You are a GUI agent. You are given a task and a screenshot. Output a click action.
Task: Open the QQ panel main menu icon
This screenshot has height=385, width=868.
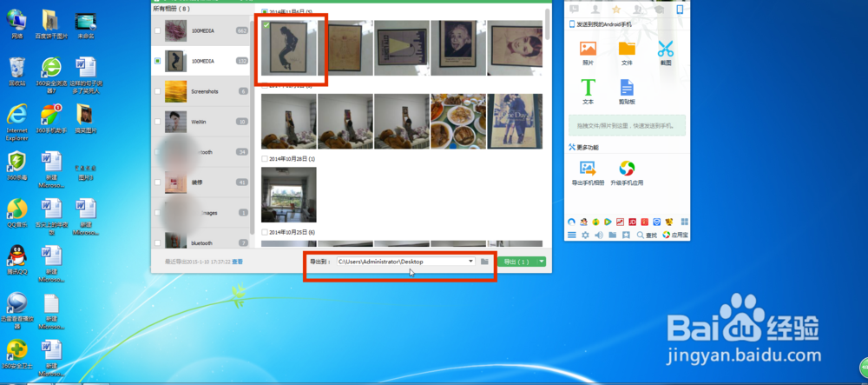pos(572,235)
